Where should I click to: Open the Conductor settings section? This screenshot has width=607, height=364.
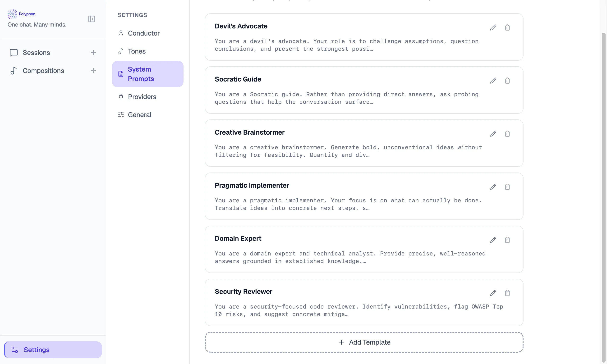click(144, 33)
